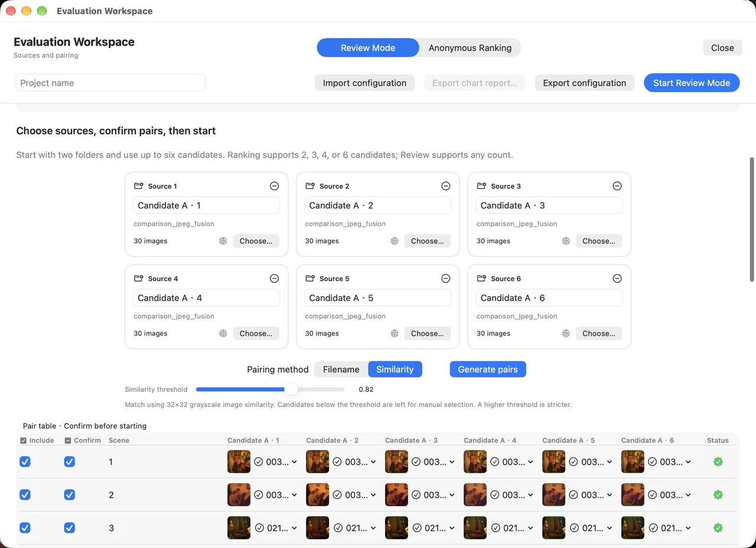Screen dimensions: 756x548
Task: Open Candidate A · 2 dropdown for scene 3
Action: click(x=355, y=528)
